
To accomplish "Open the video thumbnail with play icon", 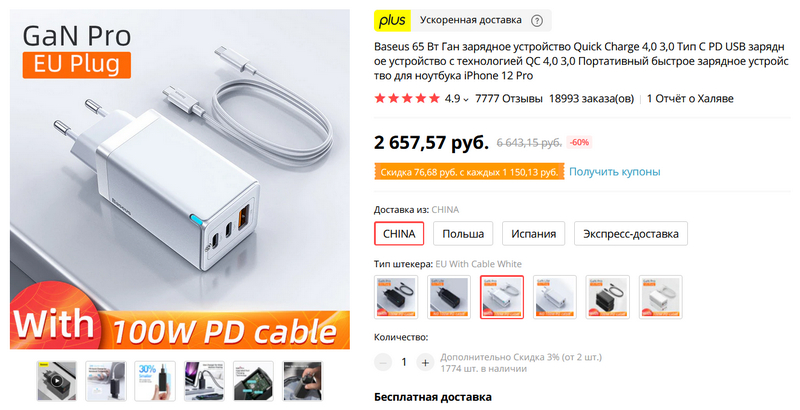I will tap(57, 381).
